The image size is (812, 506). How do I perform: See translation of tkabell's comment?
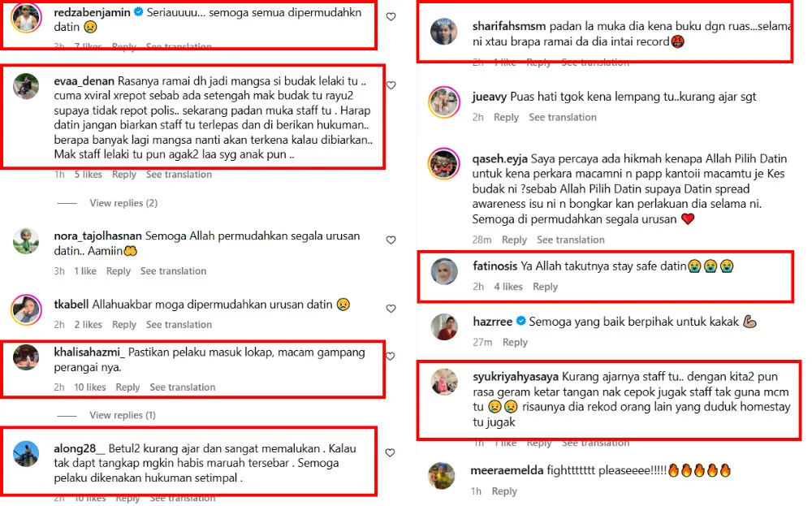click(179, 325)
